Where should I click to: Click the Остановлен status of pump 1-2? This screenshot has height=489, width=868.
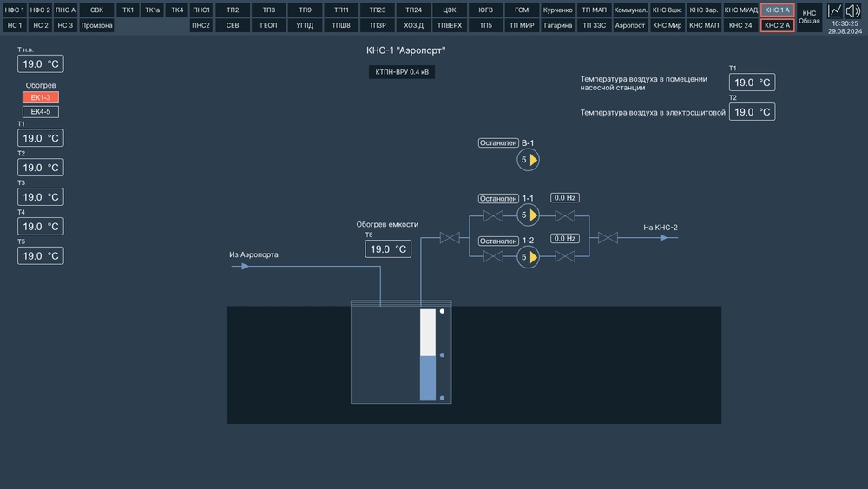click(498, 241)
